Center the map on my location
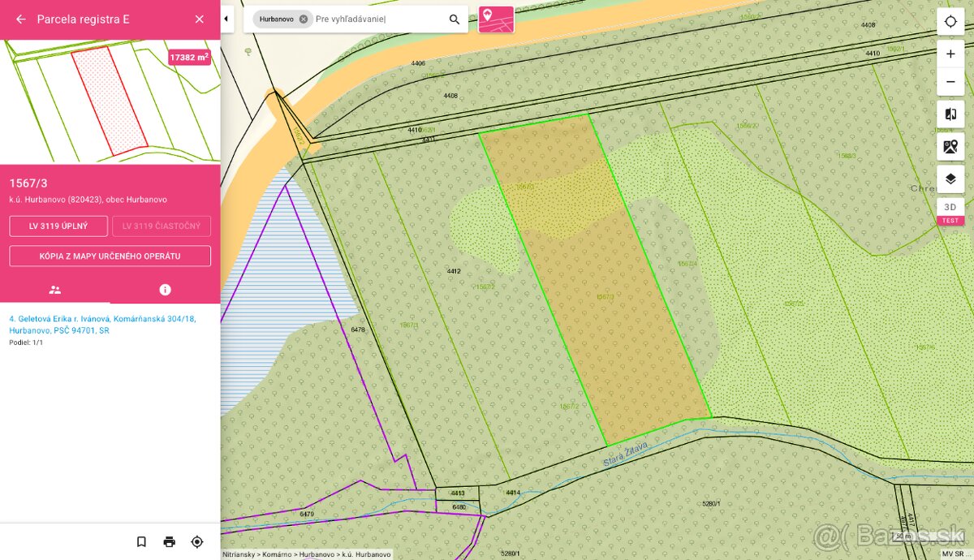This screenshot has height=560, width=974. (x=950, y=22)
